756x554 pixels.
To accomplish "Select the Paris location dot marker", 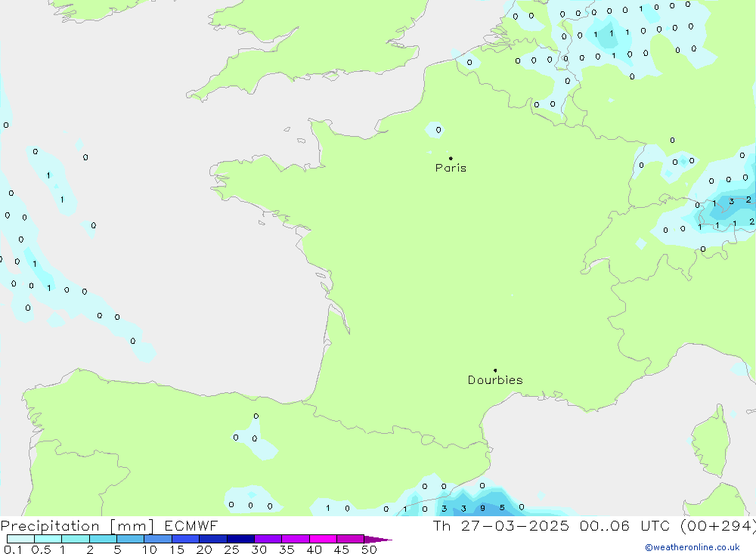I will point(451,158).
